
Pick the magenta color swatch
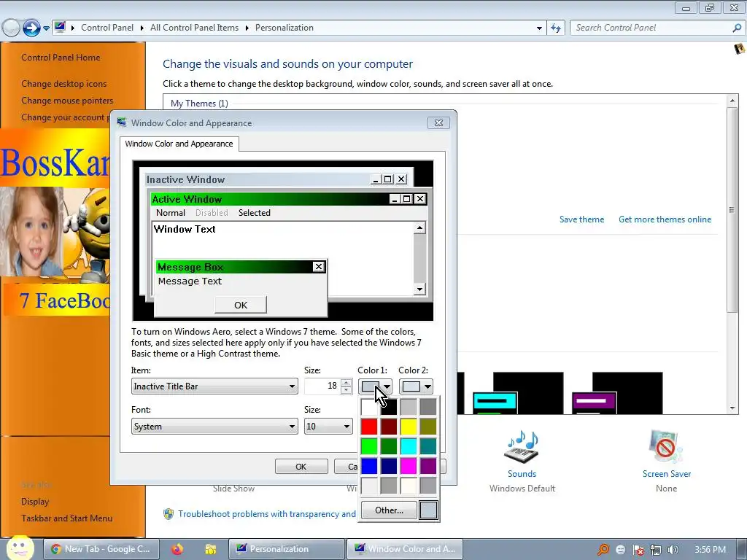409,466
